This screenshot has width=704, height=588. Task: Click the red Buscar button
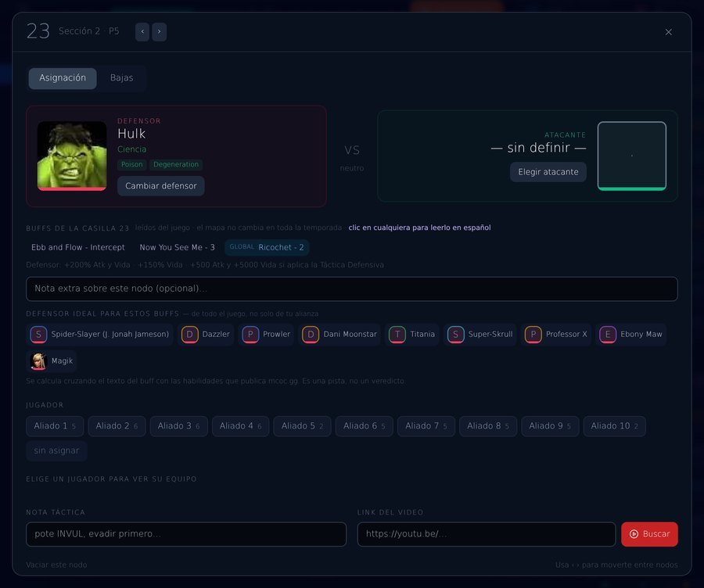[649, 534]
